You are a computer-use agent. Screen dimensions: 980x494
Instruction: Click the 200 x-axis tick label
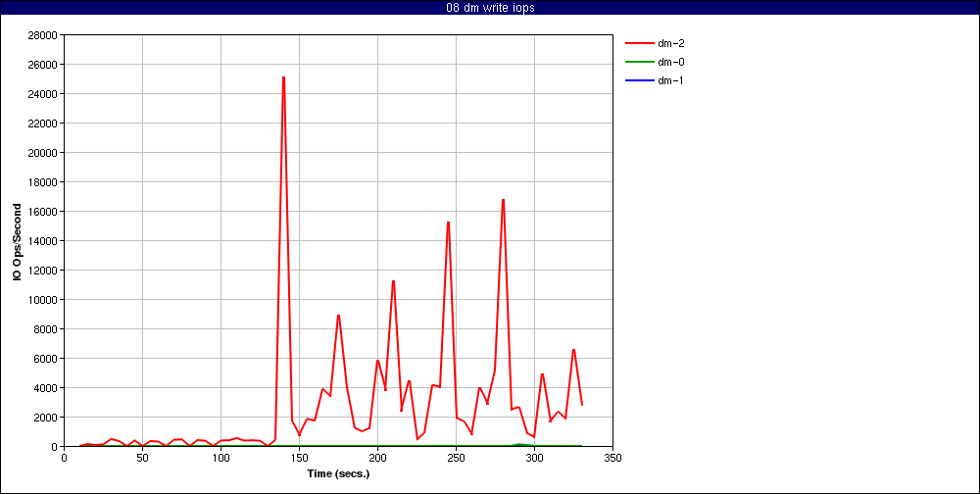point(377,458)
